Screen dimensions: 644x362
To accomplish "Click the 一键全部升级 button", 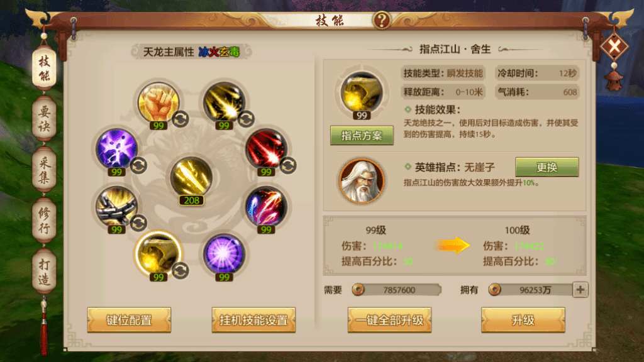I will coord(389,320).
